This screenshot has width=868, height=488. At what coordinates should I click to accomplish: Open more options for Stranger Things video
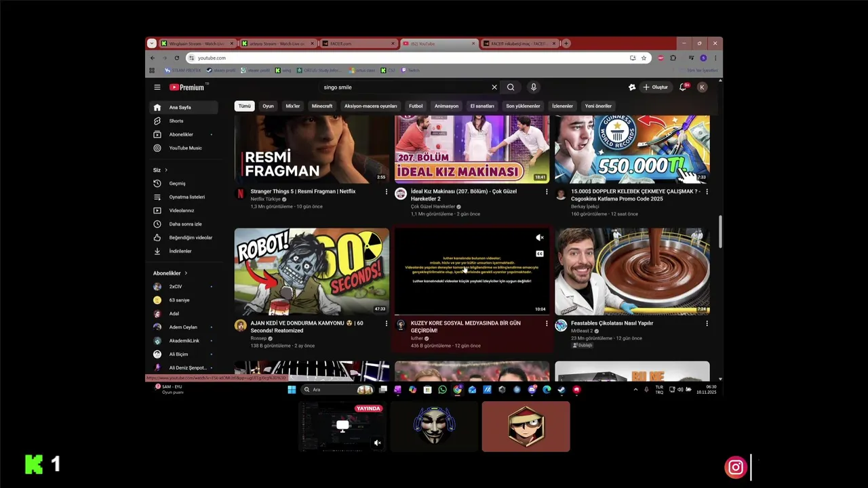tap(387, 192)
